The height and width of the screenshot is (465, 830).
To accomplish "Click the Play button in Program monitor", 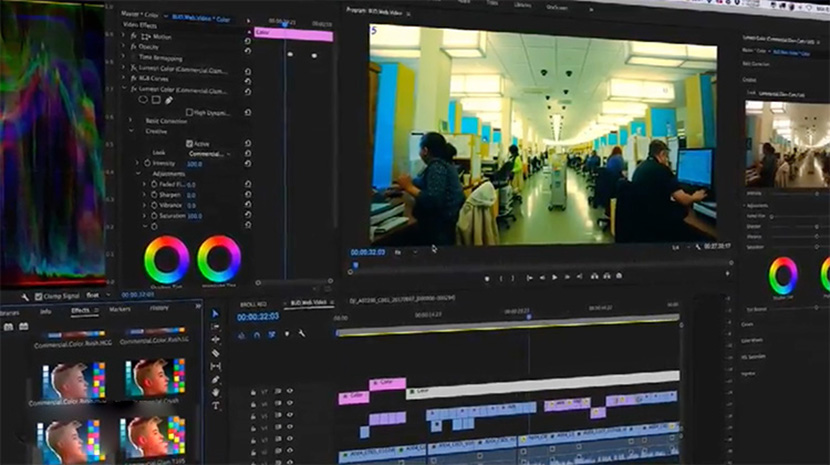I will click(554, 277).
